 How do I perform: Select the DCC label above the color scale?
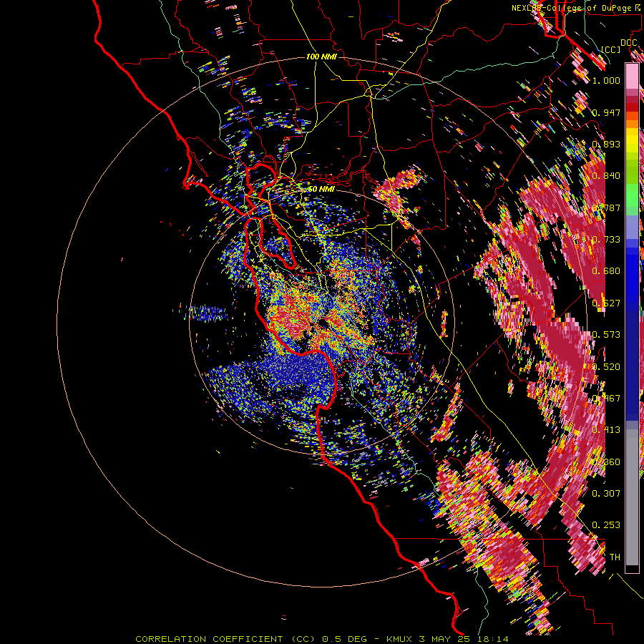628,43
